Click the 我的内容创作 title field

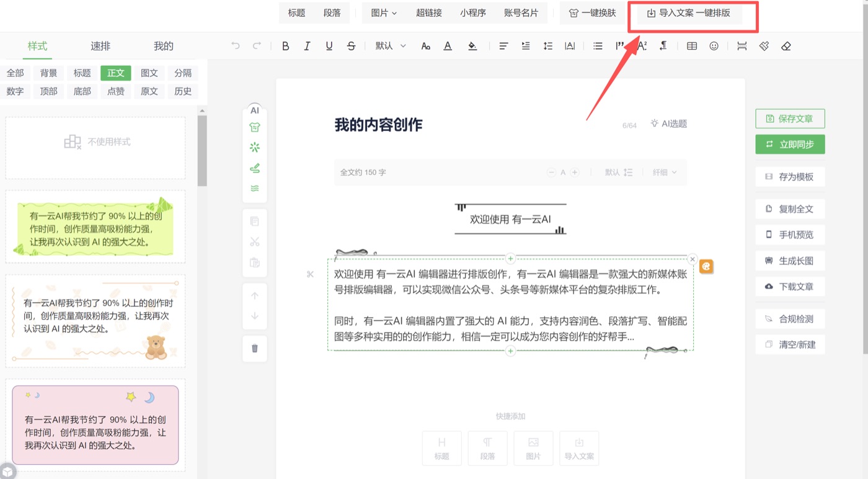click(x=378, y=125)
